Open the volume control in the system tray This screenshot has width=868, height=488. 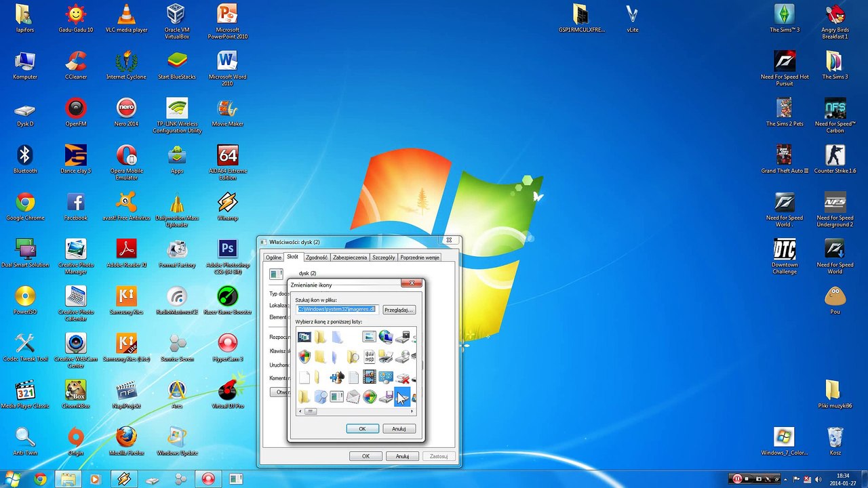[817, 479]
